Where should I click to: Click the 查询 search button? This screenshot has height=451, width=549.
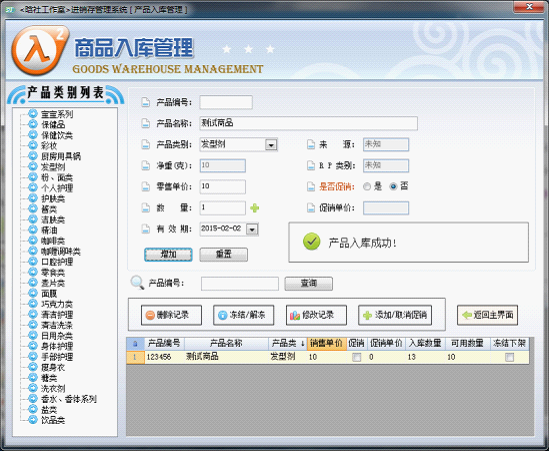pyautogui.click(x=308, y=284)
